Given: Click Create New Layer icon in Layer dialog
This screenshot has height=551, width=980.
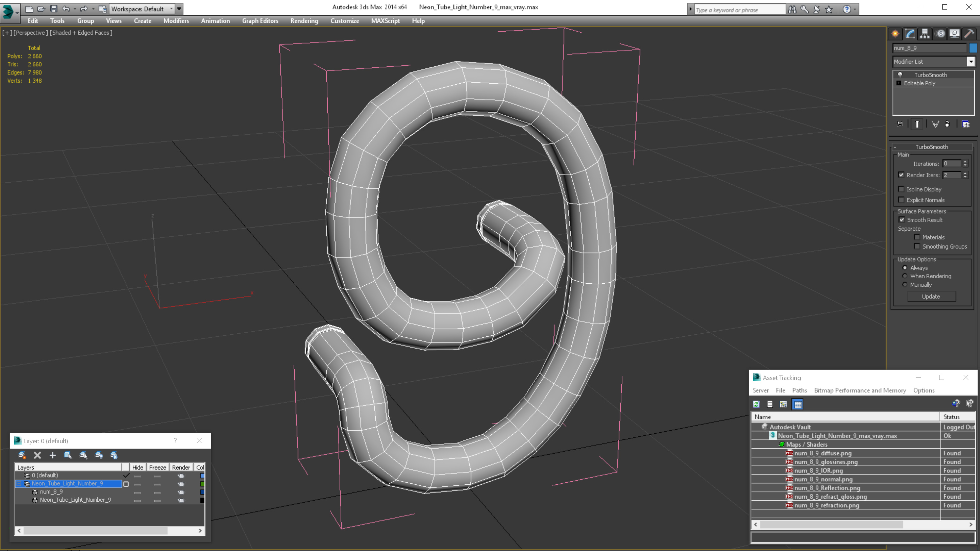Looking at the screenshot, I should point(22,455).
